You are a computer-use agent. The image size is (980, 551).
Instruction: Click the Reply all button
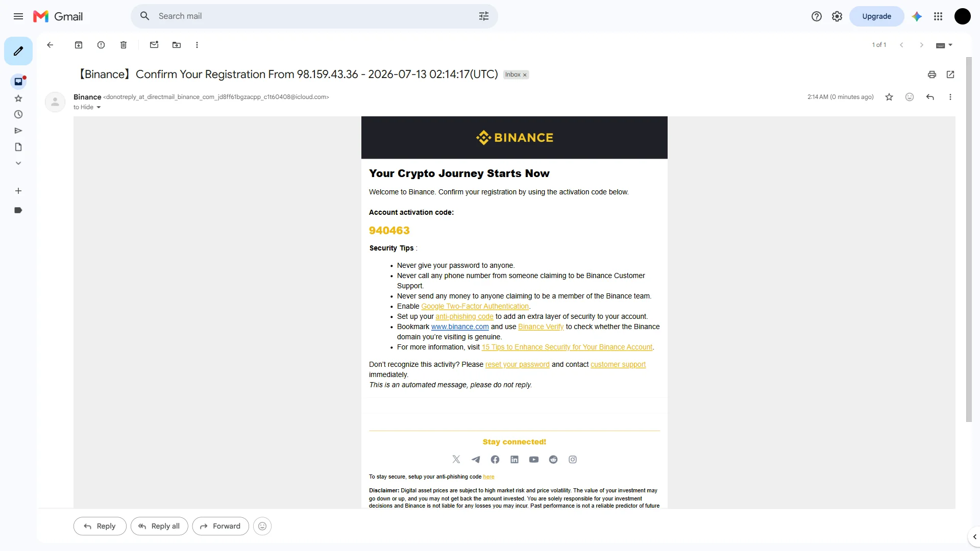[x=159, y=526]
